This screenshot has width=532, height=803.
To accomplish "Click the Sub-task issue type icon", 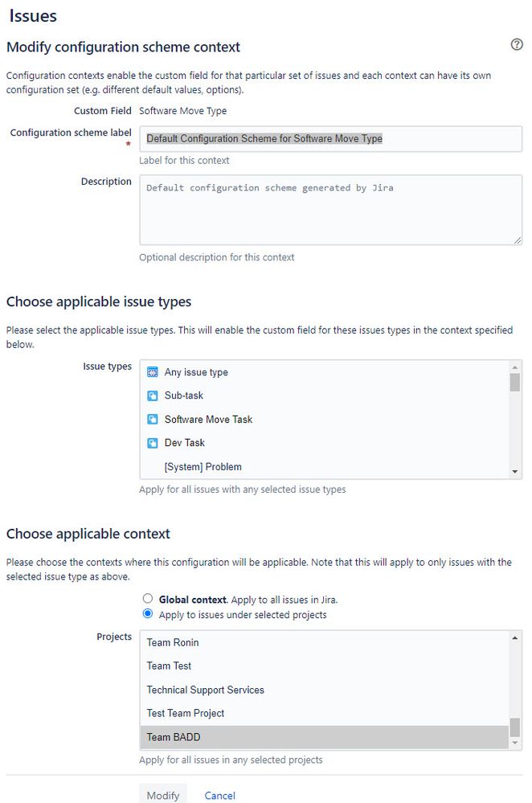I will click(x=152, y=395).
